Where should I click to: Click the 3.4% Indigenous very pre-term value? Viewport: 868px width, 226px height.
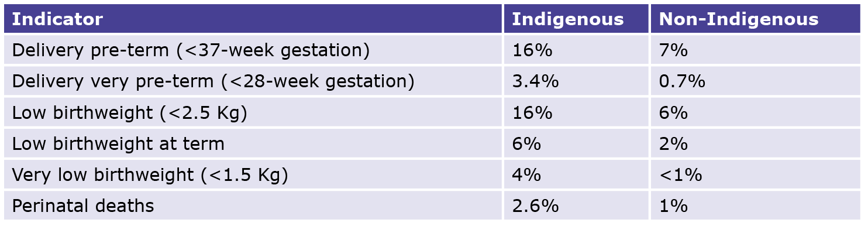coord(535,81)
